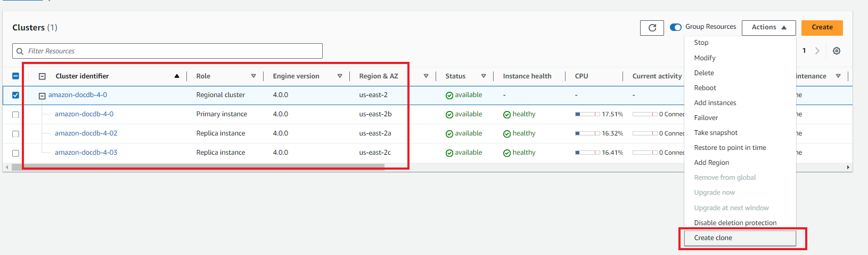Toggle select-all checkbox in table header
This screenshot has height=255, width=868.
pos(15,76)
